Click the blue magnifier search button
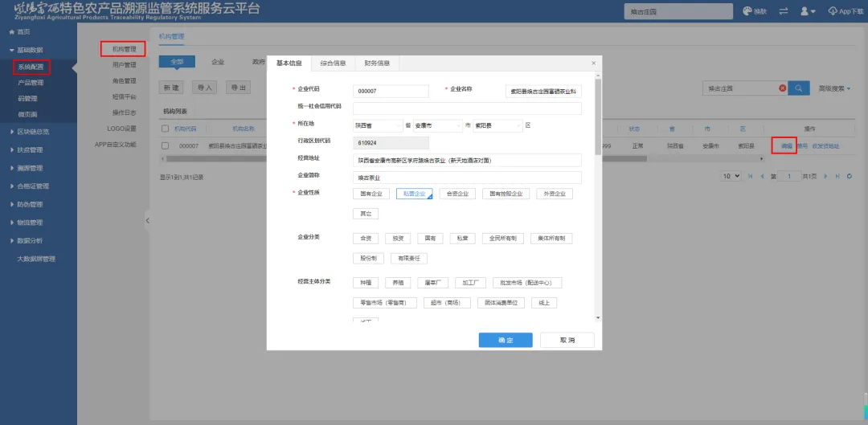The width and height of the screenshot is (868, 425). tap(798, 88)
